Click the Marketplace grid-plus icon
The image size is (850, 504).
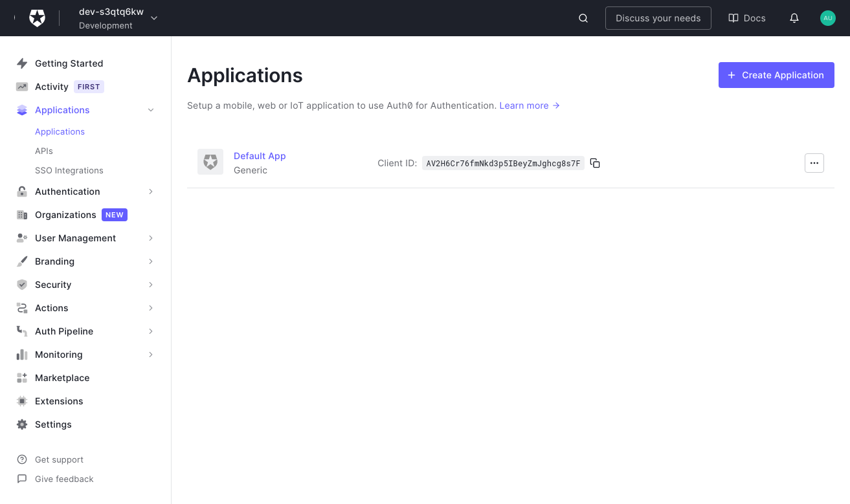[x=22, y=378]
